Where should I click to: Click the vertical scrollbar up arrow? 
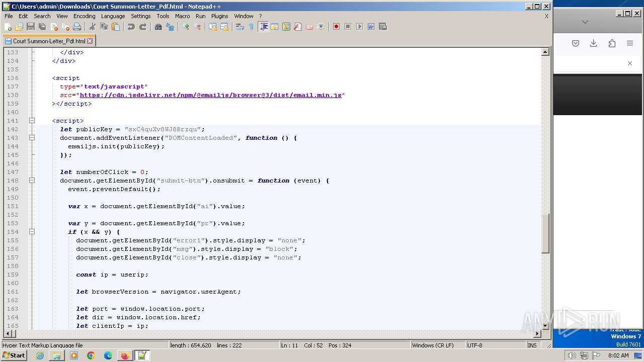tap(545, 52)
